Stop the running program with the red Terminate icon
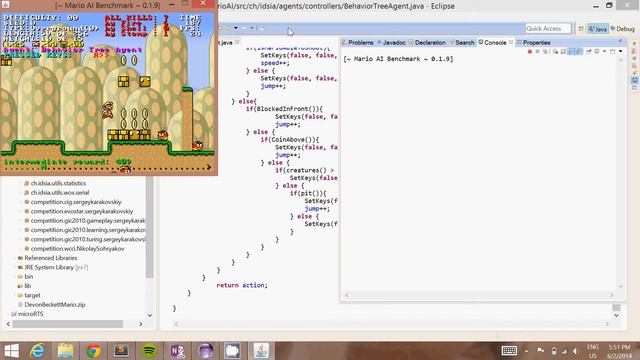640x360 pixels. [x=530, y=51]
